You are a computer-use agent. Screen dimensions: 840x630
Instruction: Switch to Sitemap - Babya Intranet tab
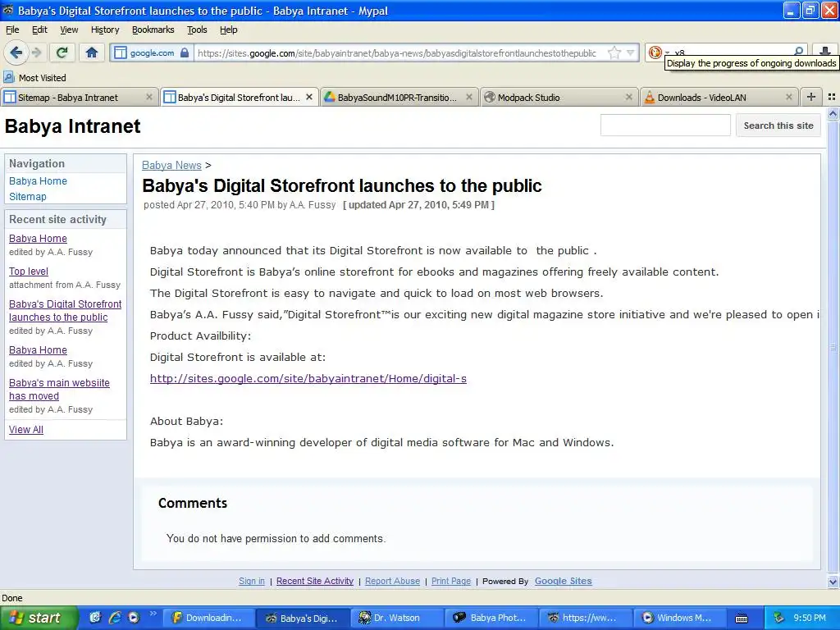pos(80,97)
